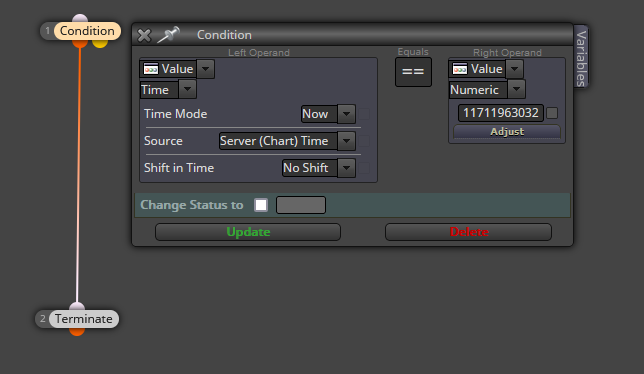644x374 pixels.
Task: Open the Numeric dropdown in Right Operand
Action: point(517,89)
